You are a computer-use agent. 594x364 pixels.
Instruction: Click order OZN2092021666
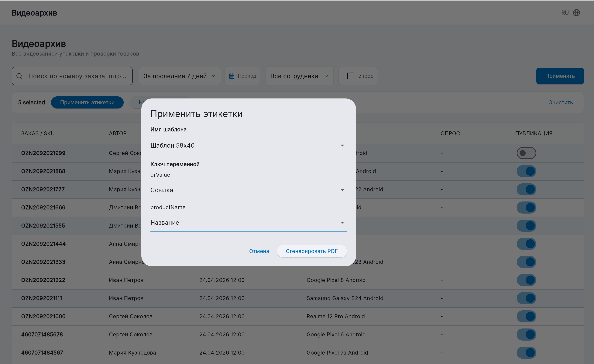(43, 207)
